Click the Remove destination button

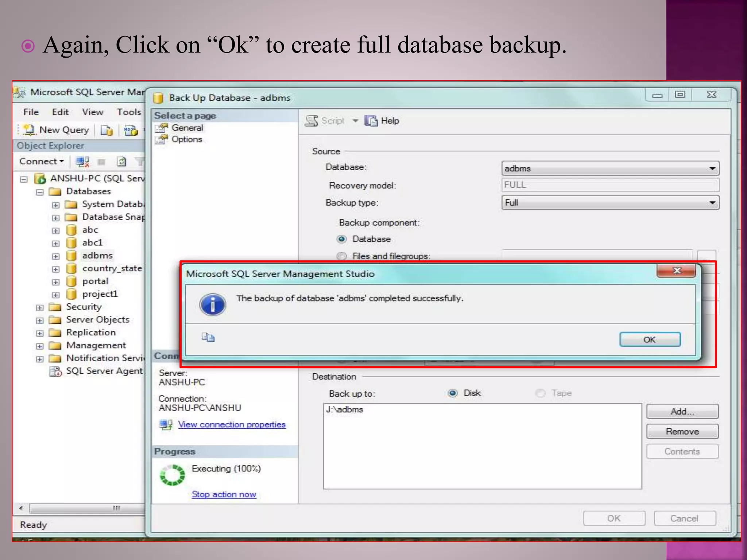pyautogui.click(x=682, y=431)
